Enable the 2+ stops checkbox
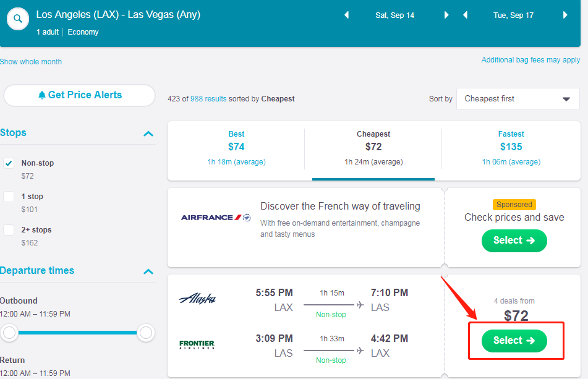This screenshot has width=588, height=379. (9, 230)
